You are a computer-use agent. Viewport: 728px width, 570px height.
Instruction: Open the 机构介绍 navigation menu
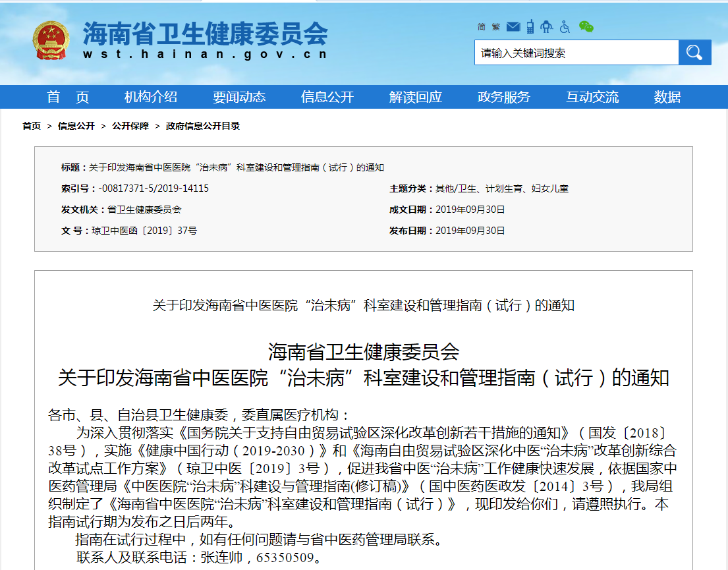point(151,97)
